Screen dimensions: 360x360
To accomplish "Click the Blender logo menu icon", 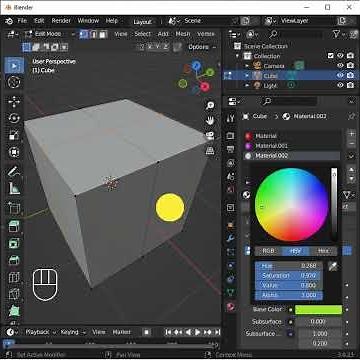I will click(9, 21).
